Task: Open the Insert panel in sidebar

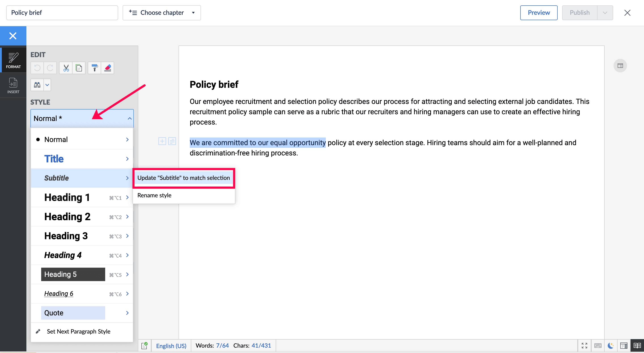Action: [x=13, y=86]
